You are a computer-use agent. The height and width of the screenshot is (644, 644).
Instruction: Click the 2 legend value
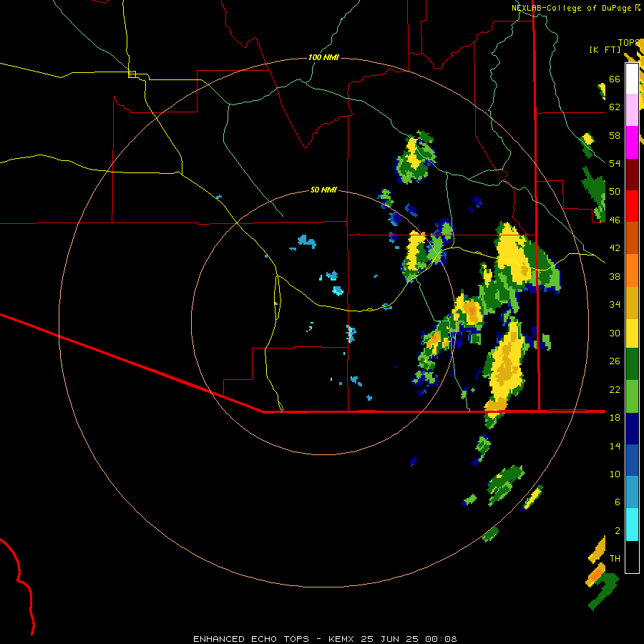[x=617, y=530]
